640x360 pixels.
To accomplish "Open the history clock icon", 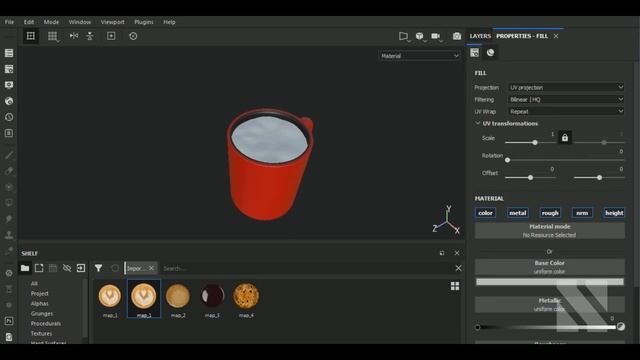I will [x=9, y=117].
